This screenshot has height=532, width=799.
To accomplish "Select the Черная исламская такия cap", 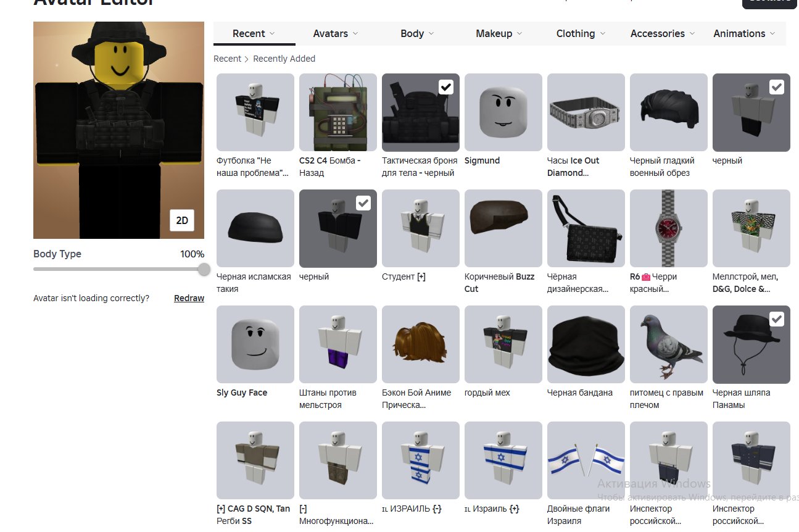I will point(255,228).
